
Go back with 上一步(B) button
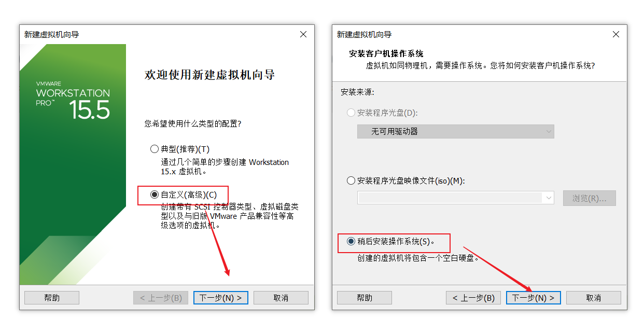tap(473, 297)
